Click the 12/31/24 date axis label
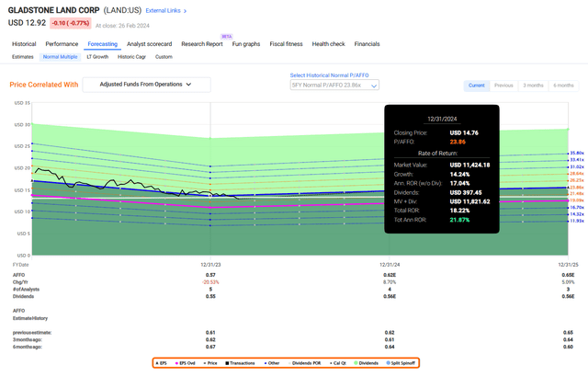 390,265
